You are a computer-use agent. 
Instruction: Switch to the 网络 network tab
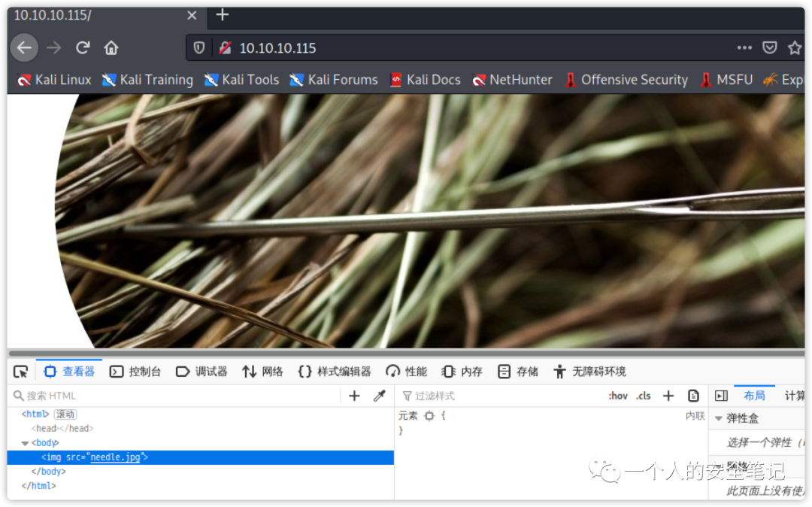[262, 372]
